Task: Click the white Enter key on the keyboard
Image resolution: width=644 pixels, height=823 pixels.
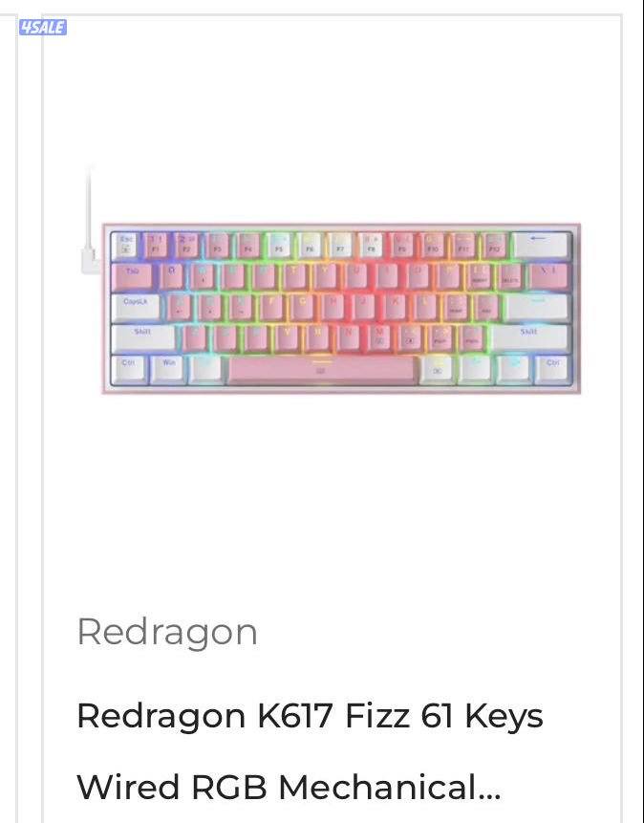Action: tap(536, 308)
